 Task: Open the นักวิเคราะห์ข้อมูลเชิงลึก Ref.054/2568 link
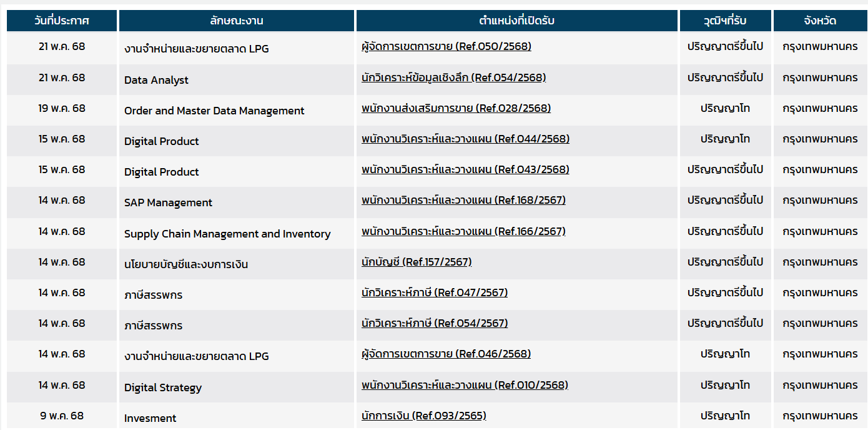[453, 77]
